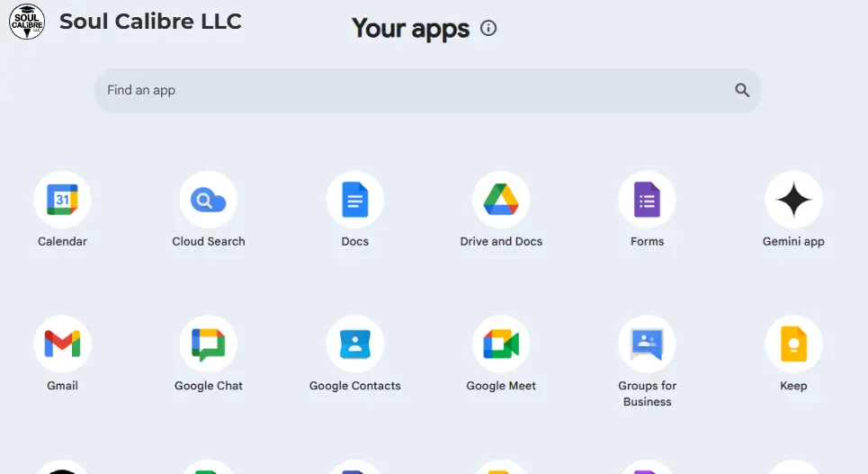Click the Drive and Docs label

click(501, 241)
